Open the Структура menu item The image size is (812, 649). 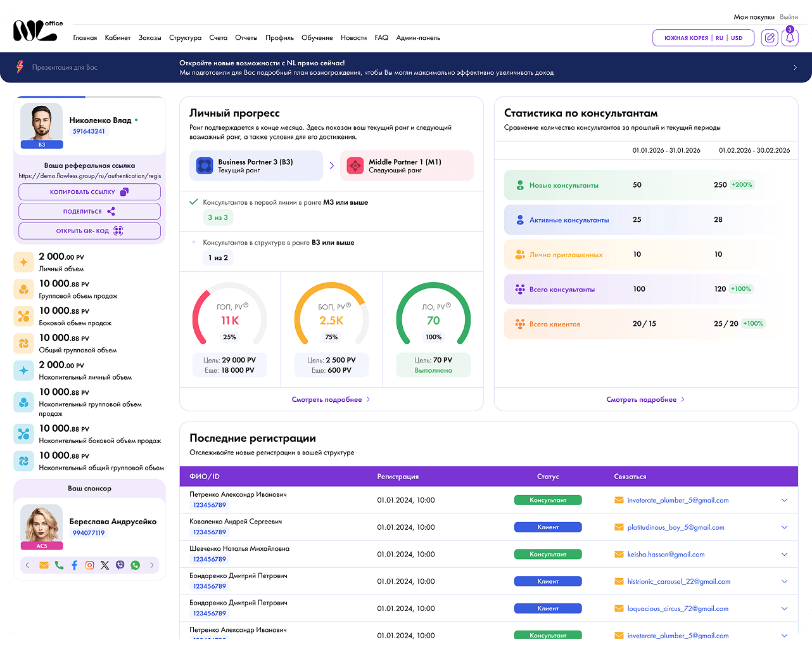tap(185, 38)
